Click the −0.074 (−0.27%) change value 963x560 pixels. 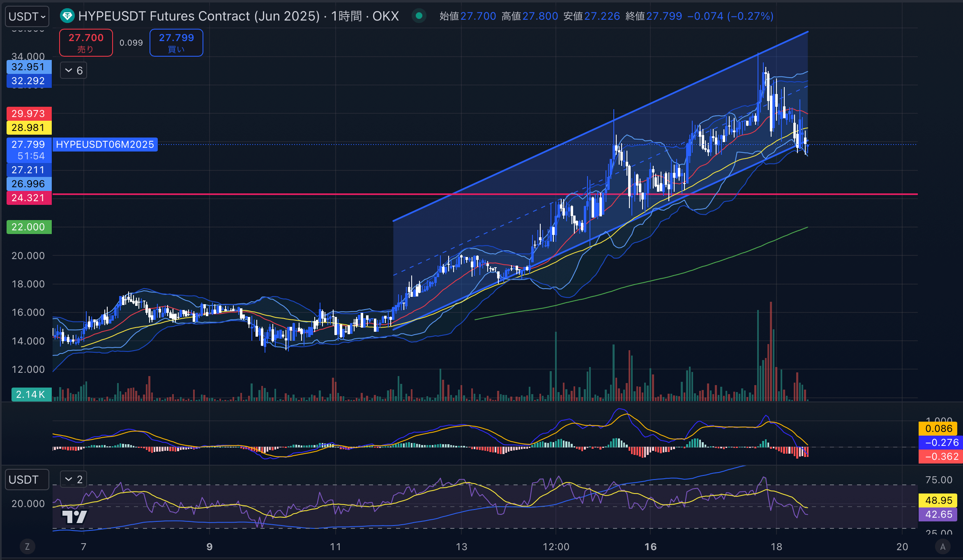pyautogui.click(x=730, y=16)
